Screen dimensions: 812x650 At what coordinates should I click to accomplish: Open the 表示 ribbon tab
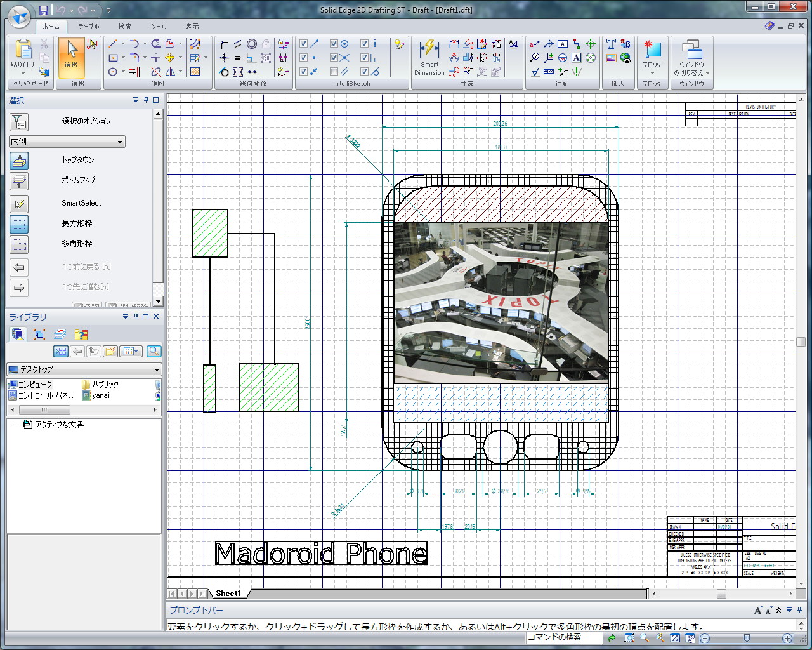[192, 27]
